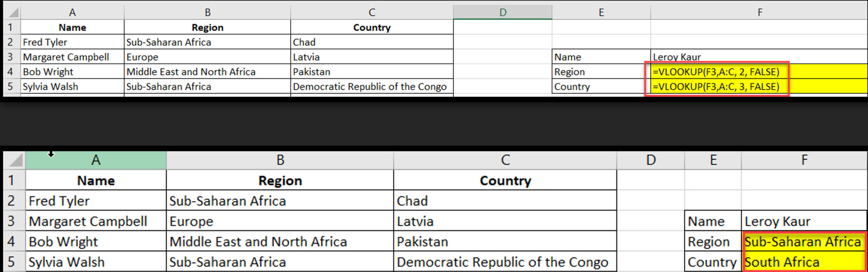
Task: Select all cells corner in bottom spreadsheet
Action: tap(14, 160)
